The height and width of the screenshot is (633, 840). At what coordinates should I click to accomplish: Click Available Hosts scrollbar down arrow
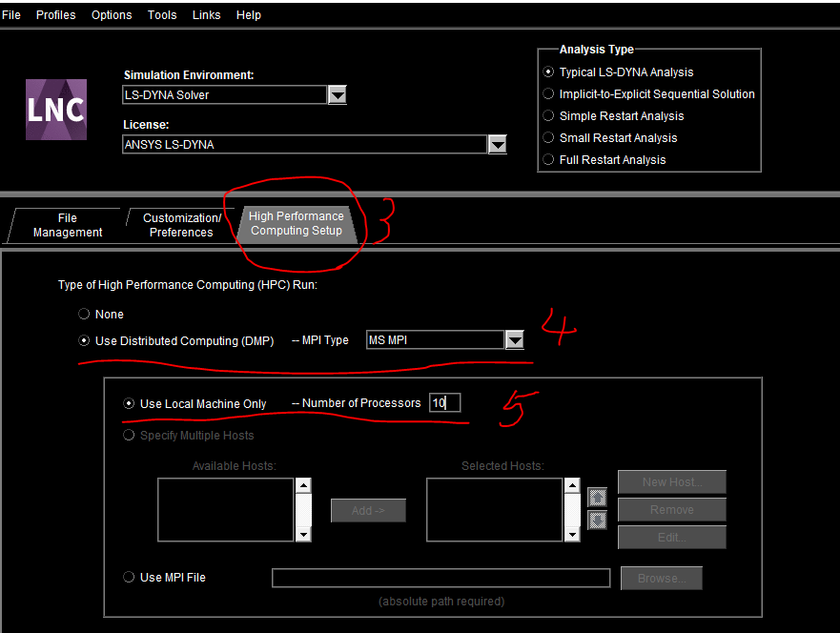click(x=304, y=534)
